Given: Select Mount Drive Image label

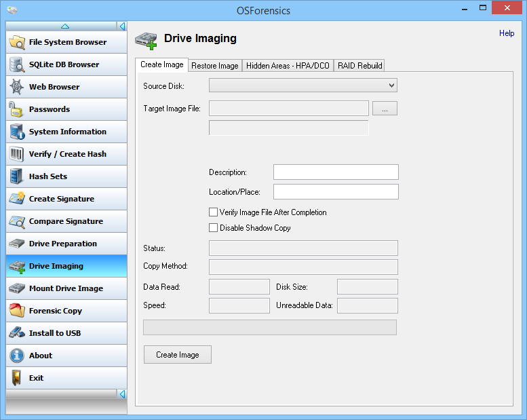Looking at the screenshot, I should click(66, 288).
